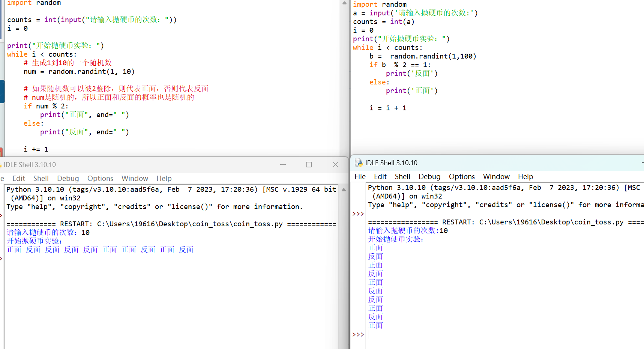Click horizontal coin result row in left shell

tap(100, 250)
